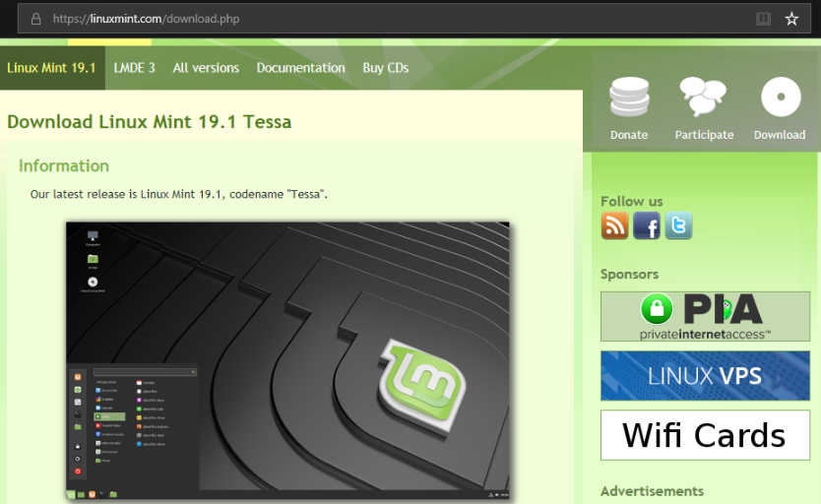Toggle reader view icon in address bar
This screenshot has height=504, width=821.
[763, 19]
